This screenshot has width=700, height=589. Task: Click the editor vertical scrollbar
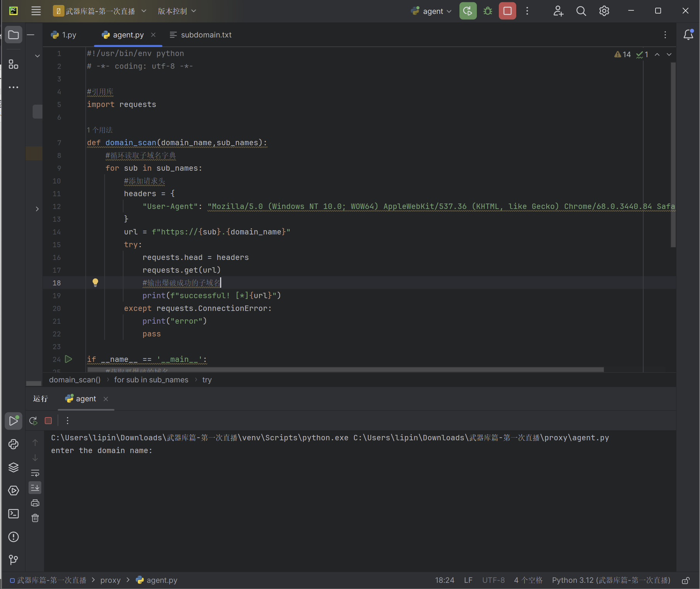(x=673, y=154)
